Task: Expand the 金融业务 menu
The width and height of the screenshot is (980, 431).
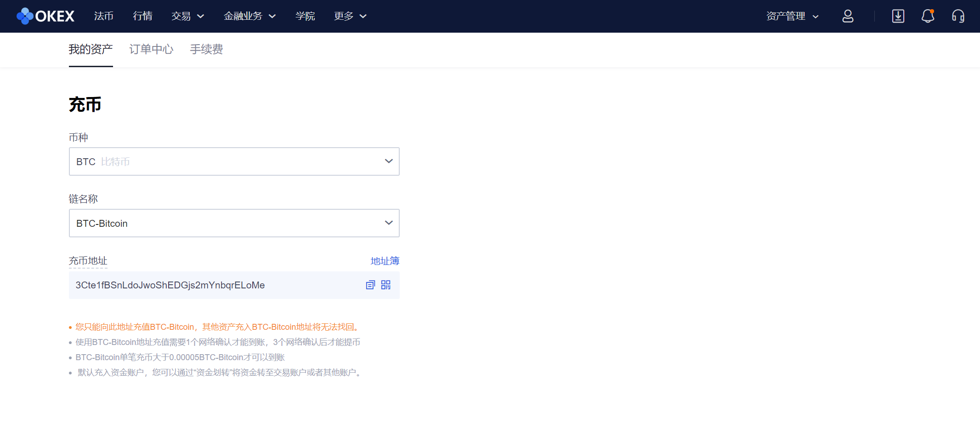Action: point(249,16)
